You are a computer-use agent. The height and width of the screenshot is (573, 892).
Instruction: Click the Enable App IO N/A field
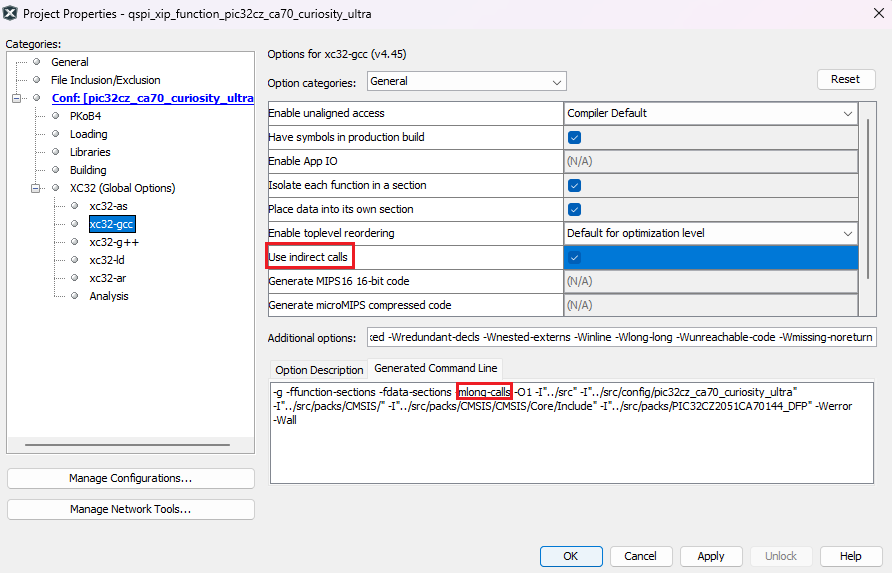coord(711,162)
